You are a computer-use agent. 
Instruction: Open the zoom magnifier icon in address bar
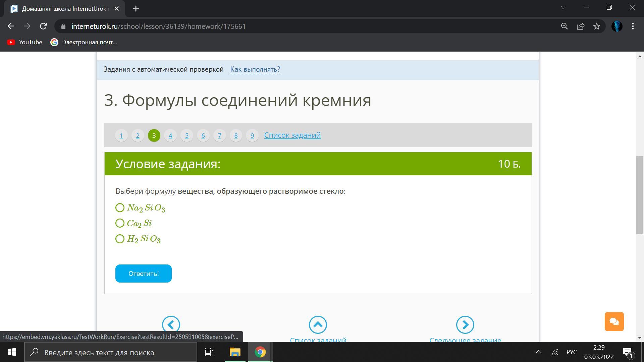564,26
